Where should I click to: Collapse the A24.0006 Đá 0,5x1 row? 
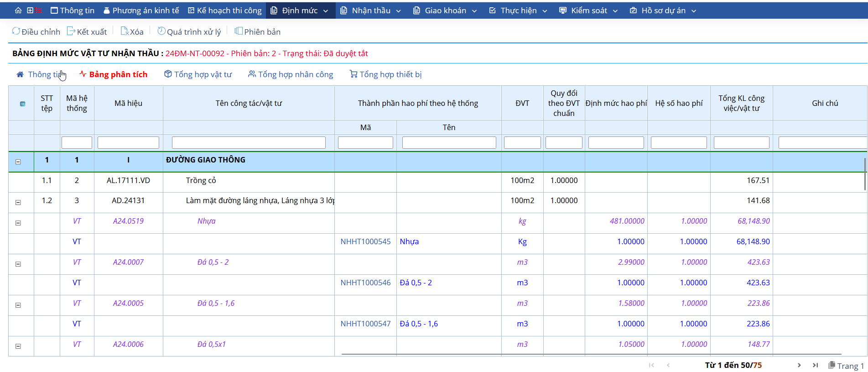18,346
